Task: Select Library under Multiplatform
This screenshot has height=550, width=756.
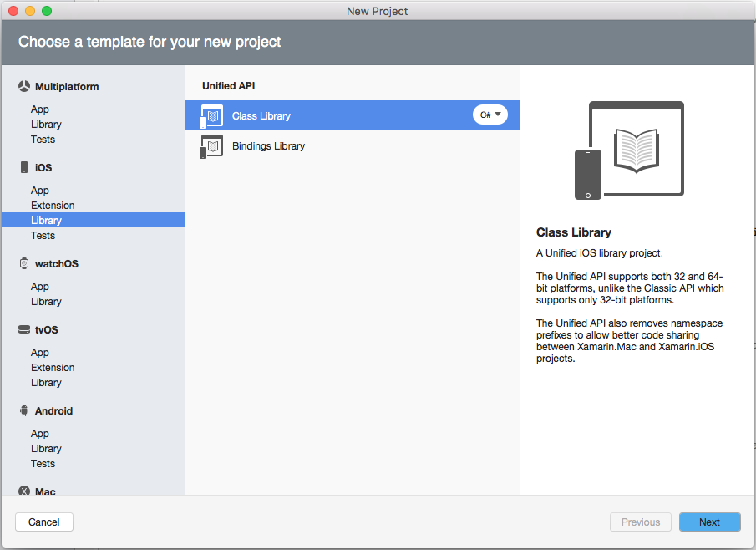Action: 46,124
